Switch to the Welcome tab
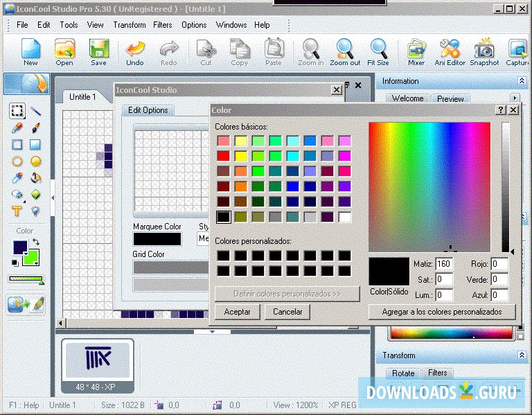532x415 pixels. click(x=407, y=98)
